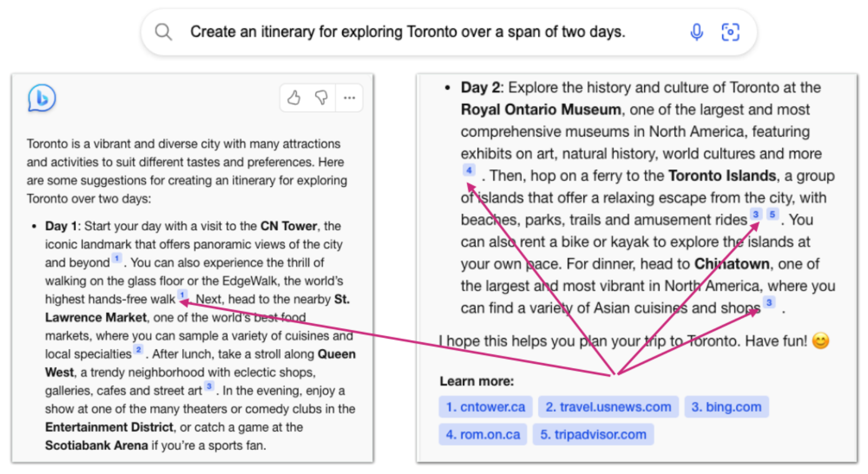Open citation 1 after 'and beyond'

click(117, 258)
